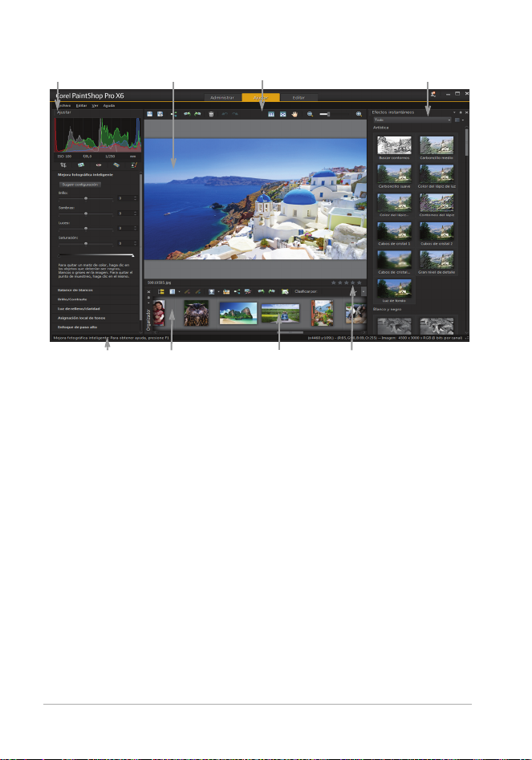Rotate image left using the top toolbar

point(186,115)
